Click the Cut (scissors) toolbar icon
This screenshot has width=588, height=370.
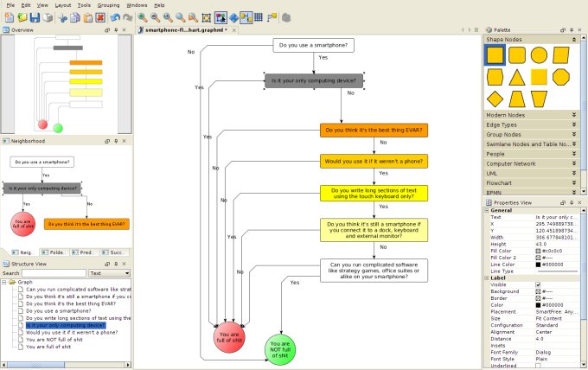[x=61, y=17]
